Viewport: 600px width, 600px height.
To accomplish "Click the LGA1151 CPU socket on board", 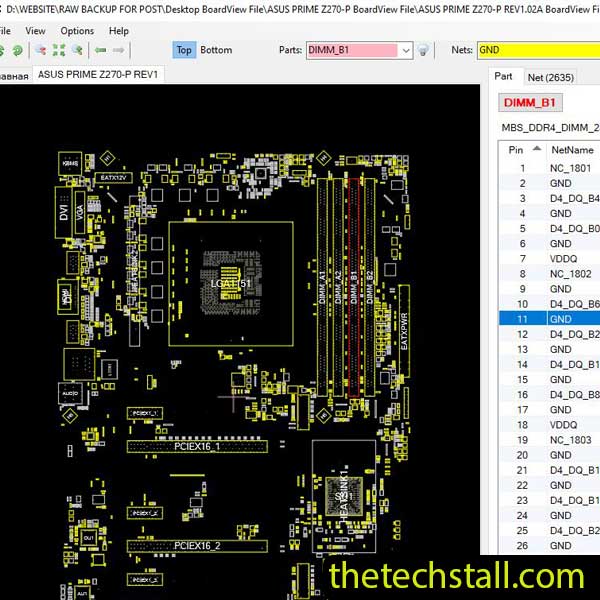I will [231, 284].
